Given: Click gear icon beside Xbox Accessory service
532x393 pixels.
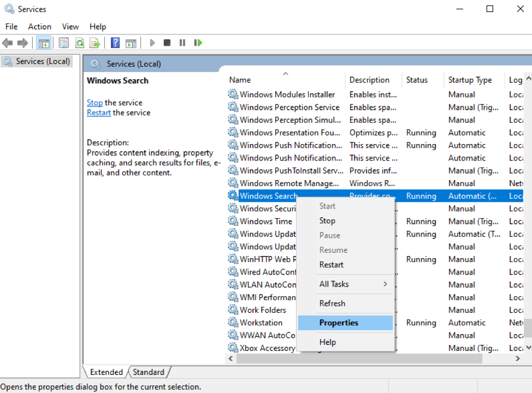Looking at the screenshot, I should point(233,348).
